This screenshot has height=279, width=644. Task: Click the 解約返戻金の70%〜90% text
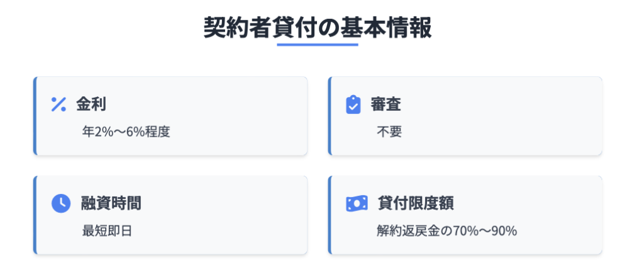point(447,231)
